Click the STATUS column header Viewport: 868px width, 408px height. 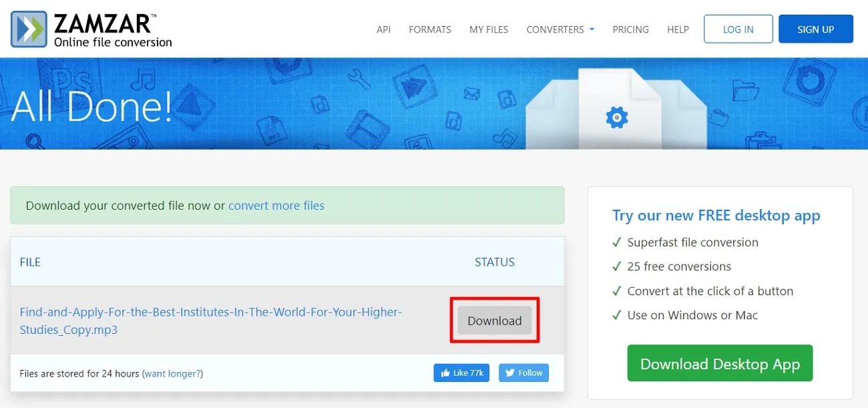[x=495, y=262]
